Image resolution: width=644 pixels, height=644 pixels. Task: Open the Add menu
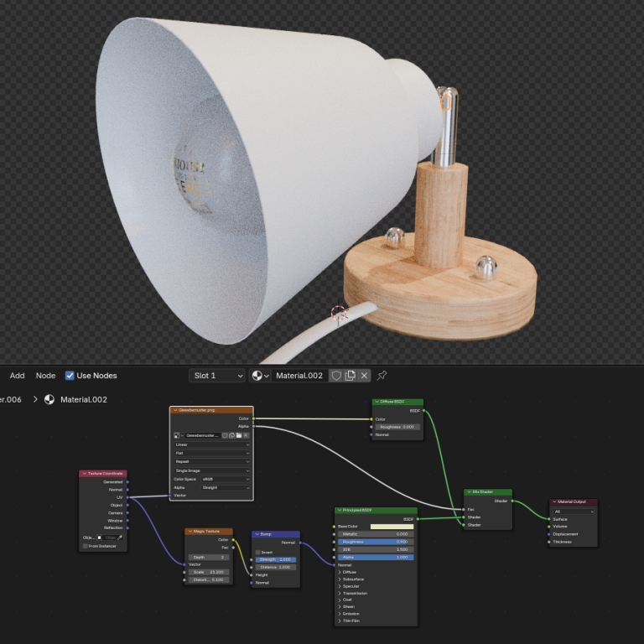(x=17, y=376)
